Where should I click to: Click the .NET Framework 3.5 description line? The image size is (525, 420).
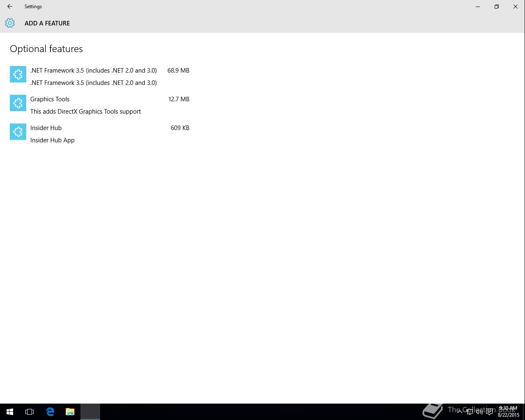[x=94, y=83]
